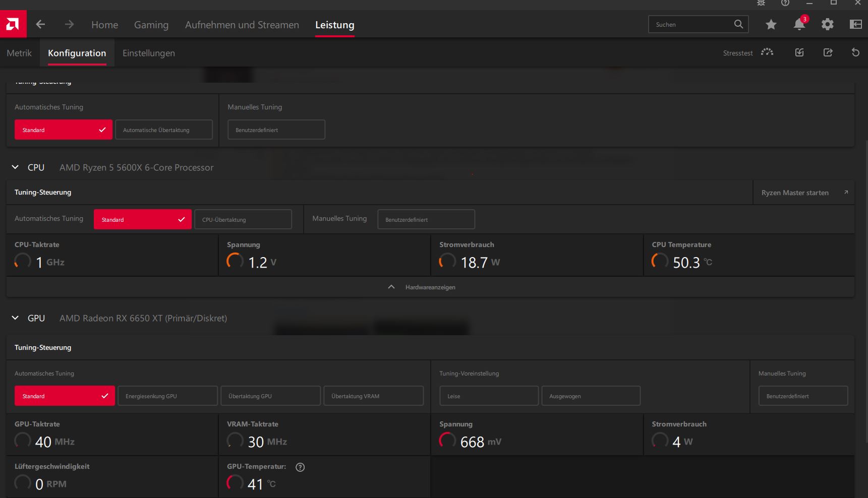868x498 pixels.
Task: Click the 668 mV voltage value
Action: (481, 442)
